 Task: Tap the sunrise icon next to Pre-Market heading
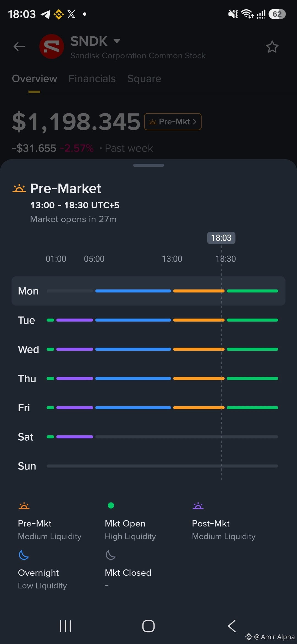pos(19,189)
